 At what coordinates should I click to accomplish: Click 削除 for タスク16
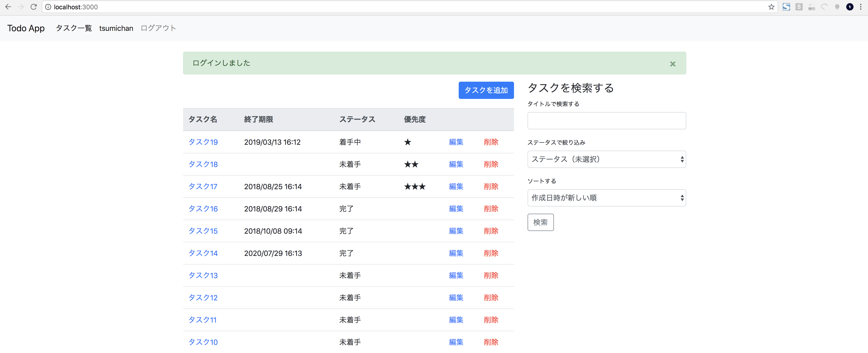[491, 209]
